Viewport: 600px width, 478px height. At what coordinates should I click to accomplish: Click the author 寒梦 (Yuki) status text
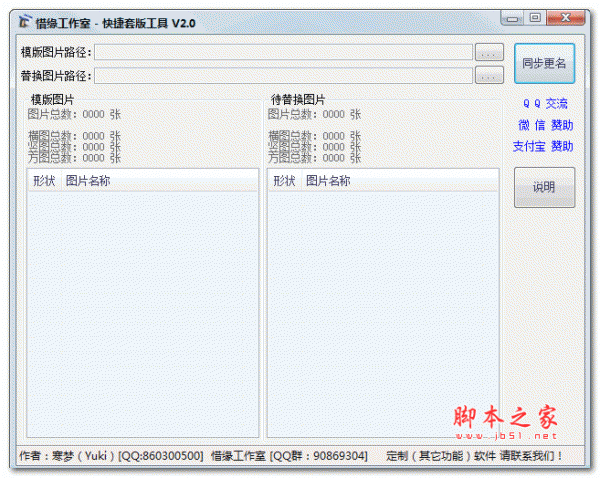tap(111, 456)
